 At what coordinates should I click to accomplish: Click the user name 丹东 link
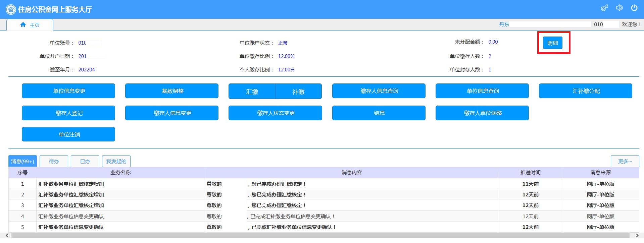click(504, 24)
